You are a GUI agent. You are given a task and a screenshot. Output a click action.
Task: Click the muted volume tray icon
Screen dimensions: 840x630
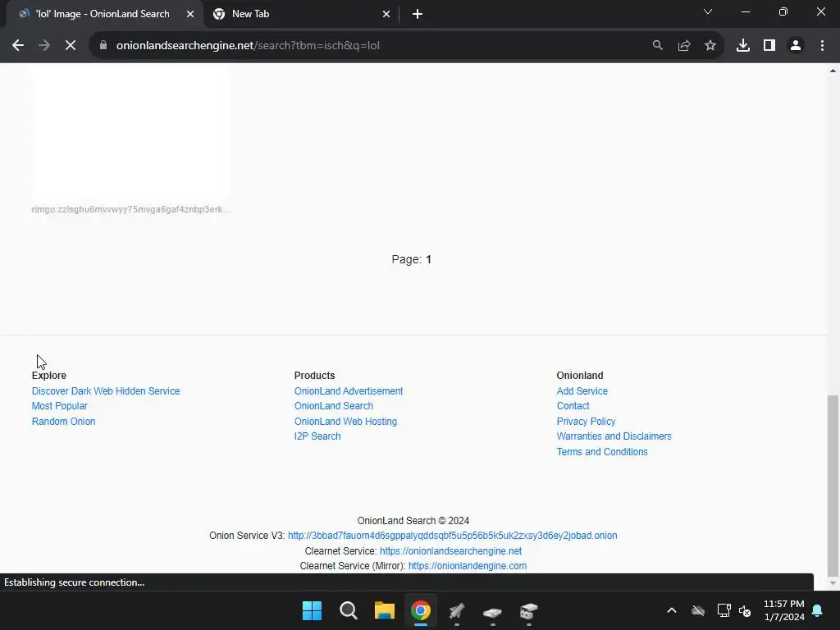[745, 610]
